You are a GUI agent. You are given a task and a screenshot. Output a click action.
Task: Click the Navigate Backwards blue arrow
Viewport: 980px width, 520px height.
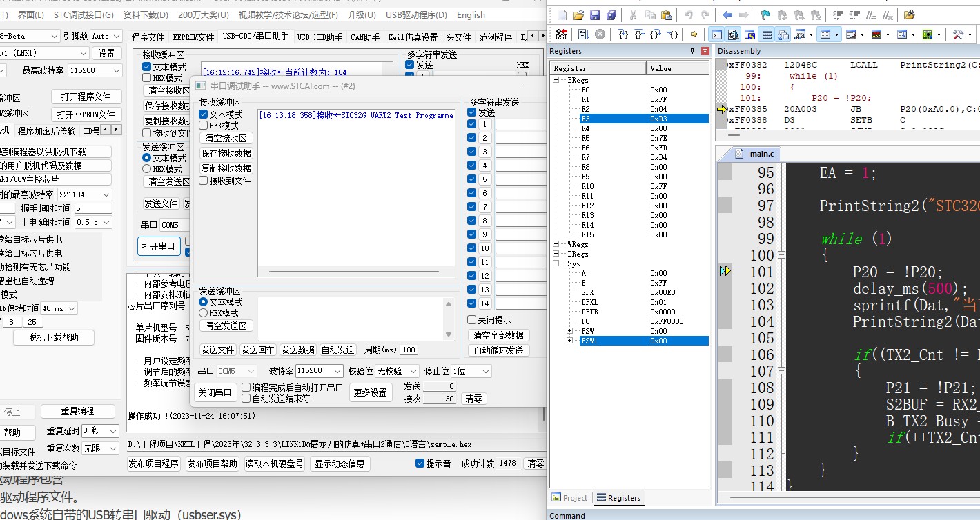click(727, 15)
